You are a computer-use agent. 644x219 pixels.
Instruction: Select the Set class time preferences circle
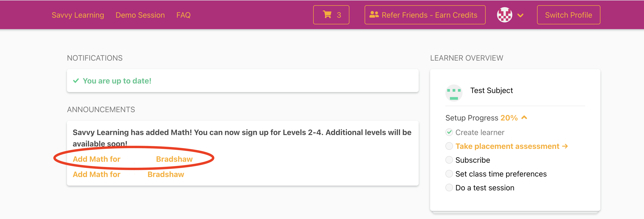click(x=449, y=174)
